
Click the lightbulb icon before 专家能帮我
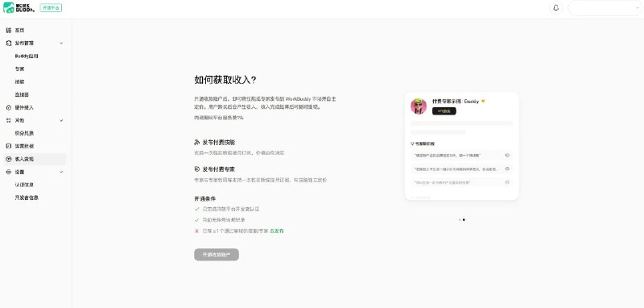(412, 144)
